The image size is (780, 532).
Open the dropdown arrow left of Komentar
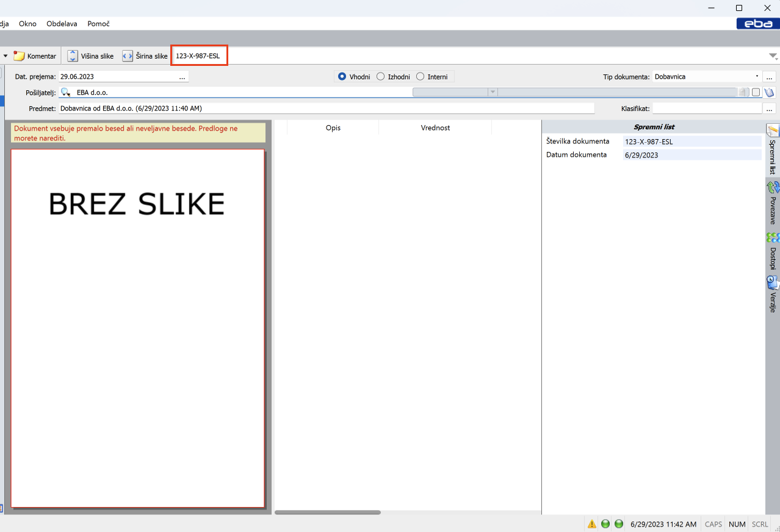[5, 56]
